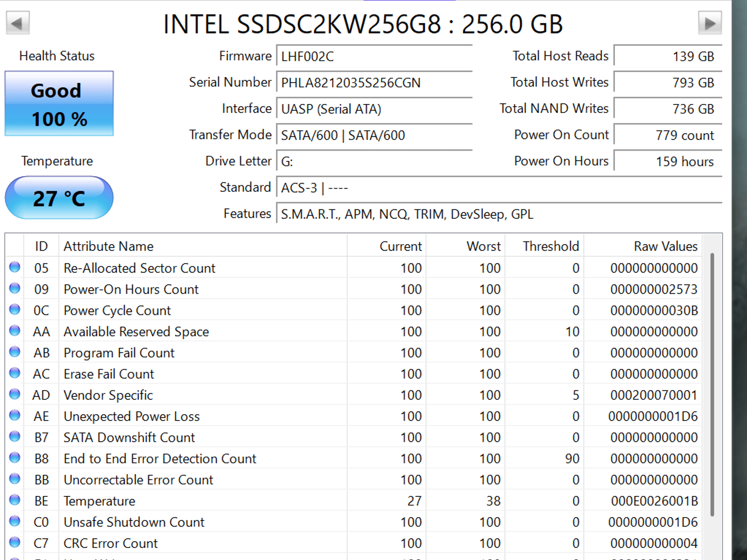Click status dot for Unexpected Power Loss
The width and height of the screenshot is (747, 560).
click(x=15, y=415)
